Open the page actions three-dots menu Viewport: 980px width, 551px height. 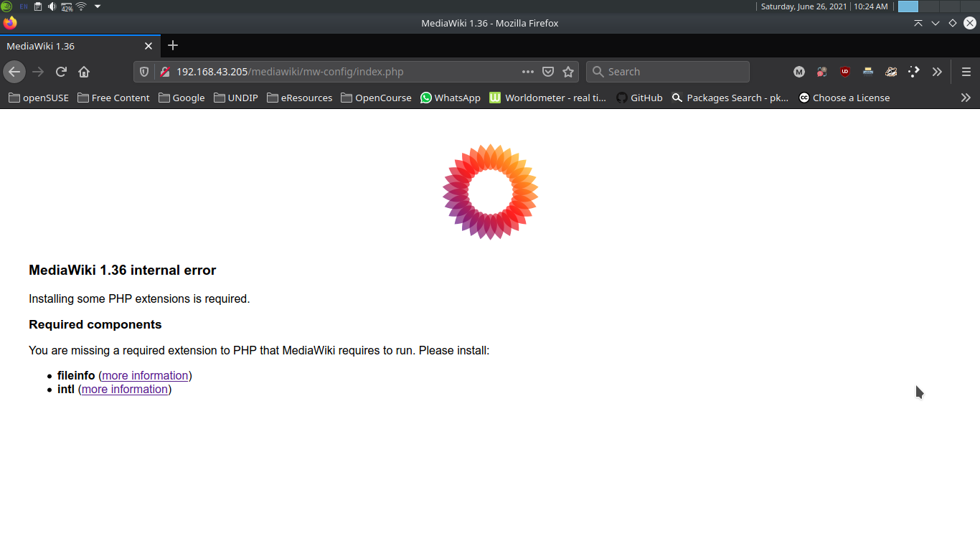(528, 72)
